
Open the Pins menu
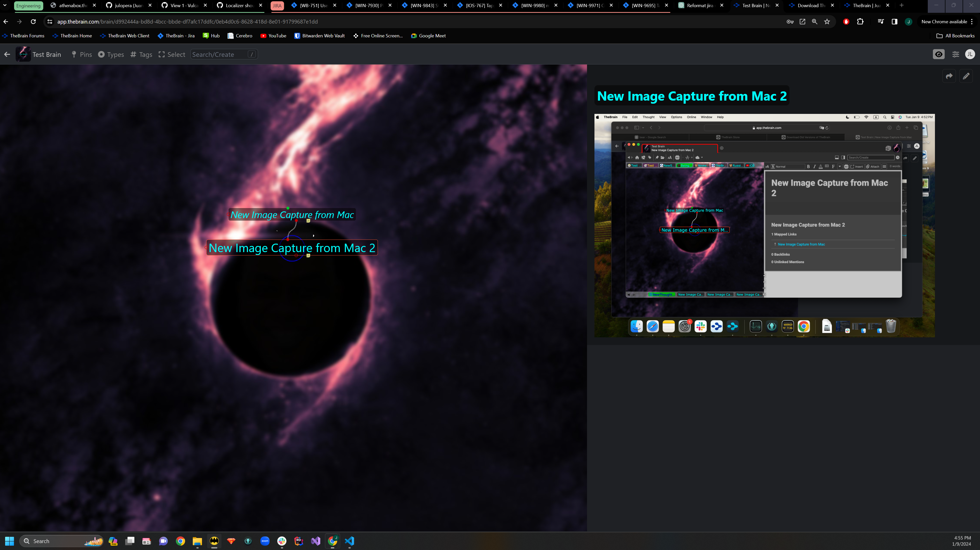(x=82, y=55)
